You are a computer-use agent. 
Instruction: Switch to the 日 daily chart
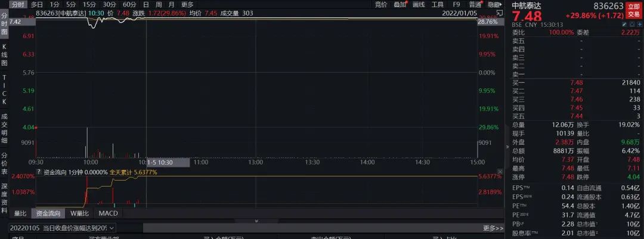point(146,5)
